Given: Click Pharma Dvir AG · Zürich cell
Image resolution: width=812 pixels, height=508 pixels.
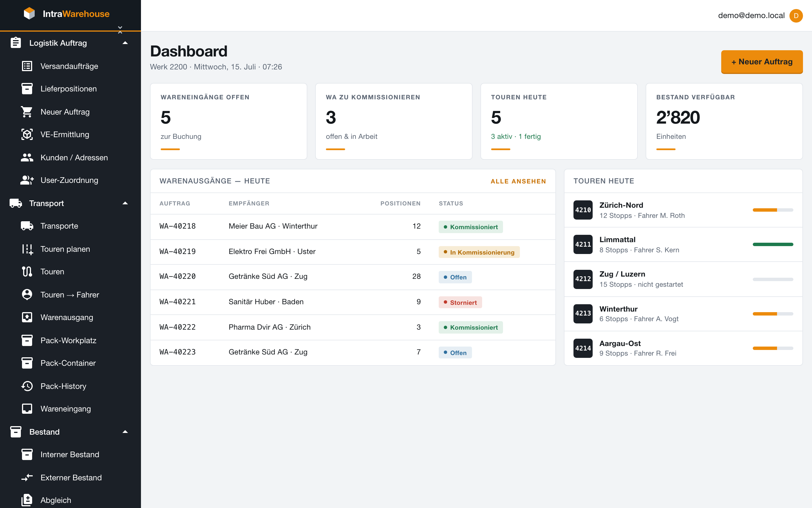Looking at the screenshot, I should [270, 327].
